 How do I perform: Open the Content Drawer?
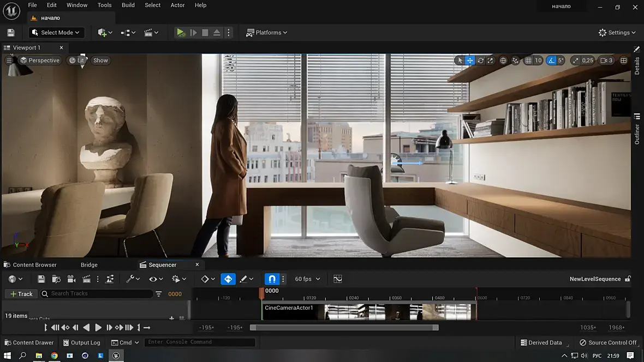29,342
